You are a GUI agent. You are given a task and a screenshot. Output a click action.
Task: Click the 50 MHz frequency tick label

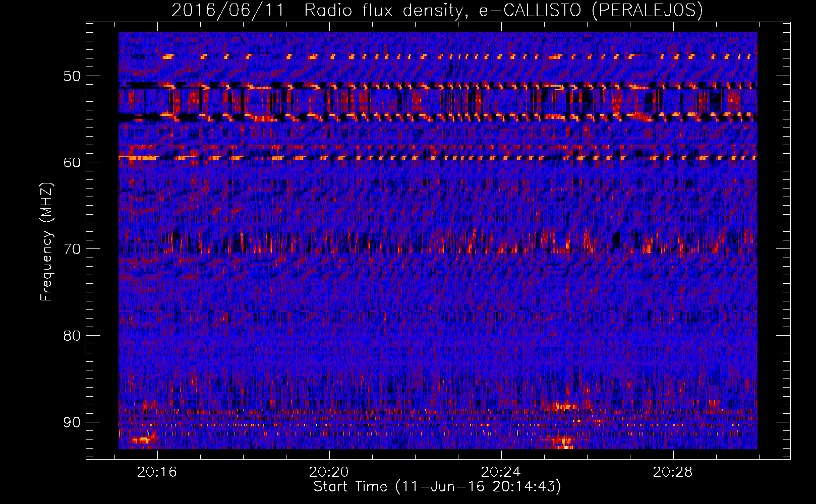click(x=72, y=76)
